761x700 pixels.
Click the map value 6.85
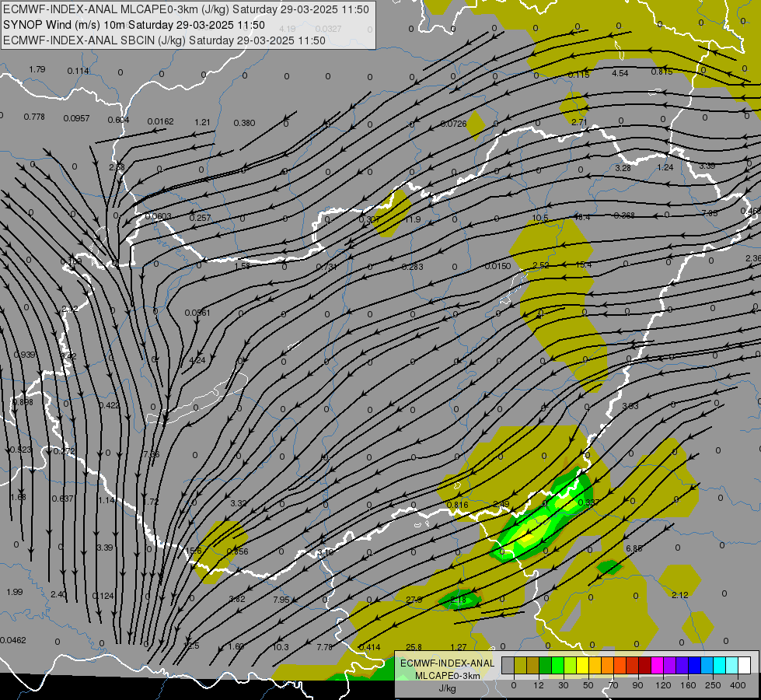[x=634, y=548]
